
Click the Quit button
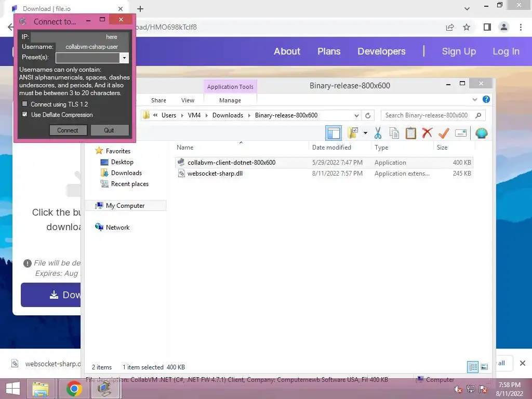pyautogui.click(x=109, y=130)
